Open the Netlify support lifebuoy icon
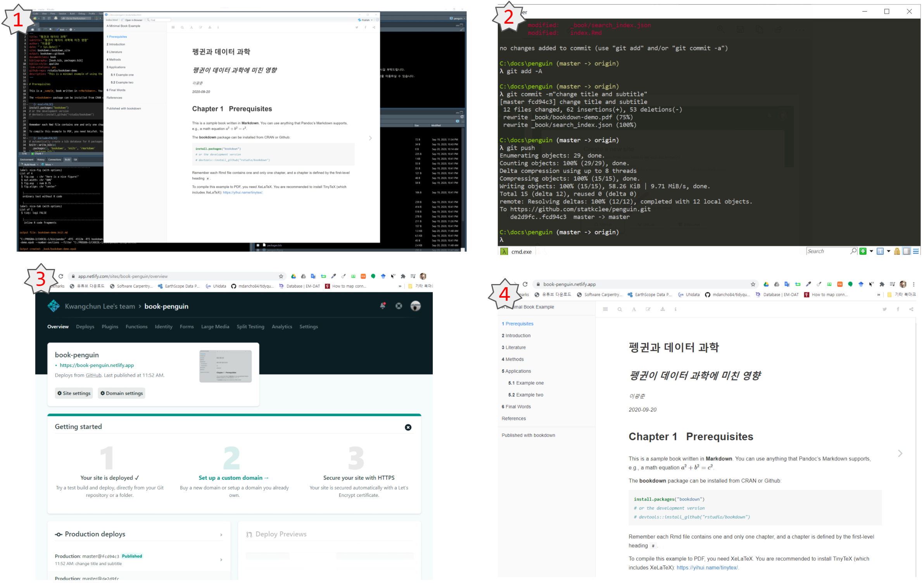The height and width of the screenshot is (586, 924). click(x=399, y=306)
